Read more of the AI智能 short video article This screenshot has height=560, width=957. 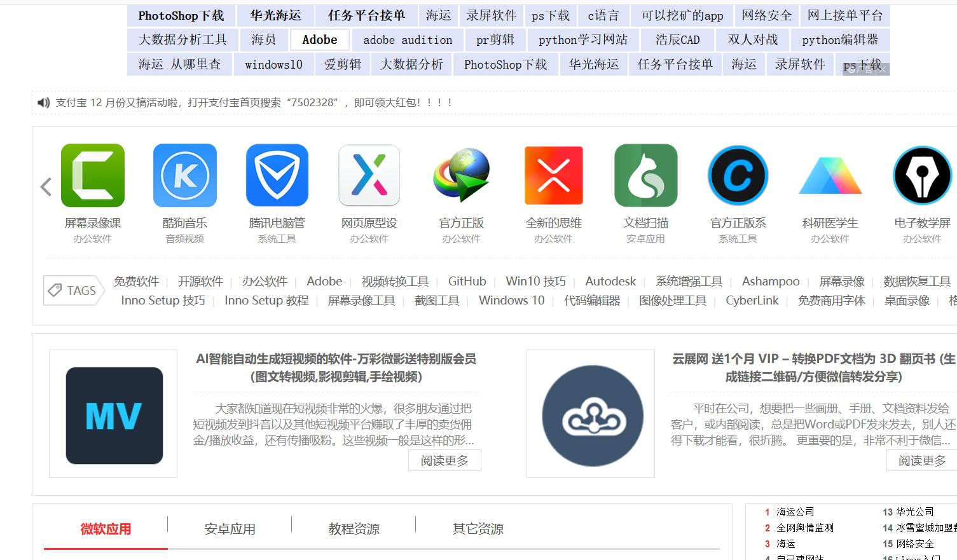(x=444, y=460)
